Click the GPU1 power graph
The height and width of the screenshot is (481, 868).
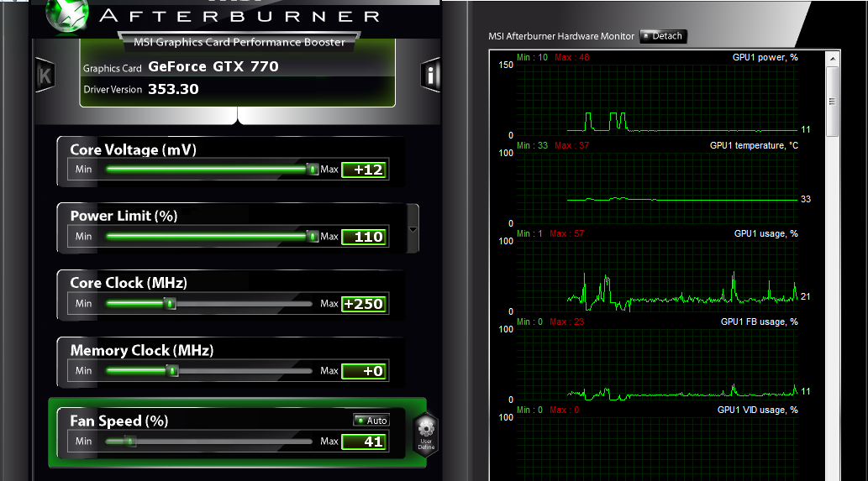coord(657,100)
